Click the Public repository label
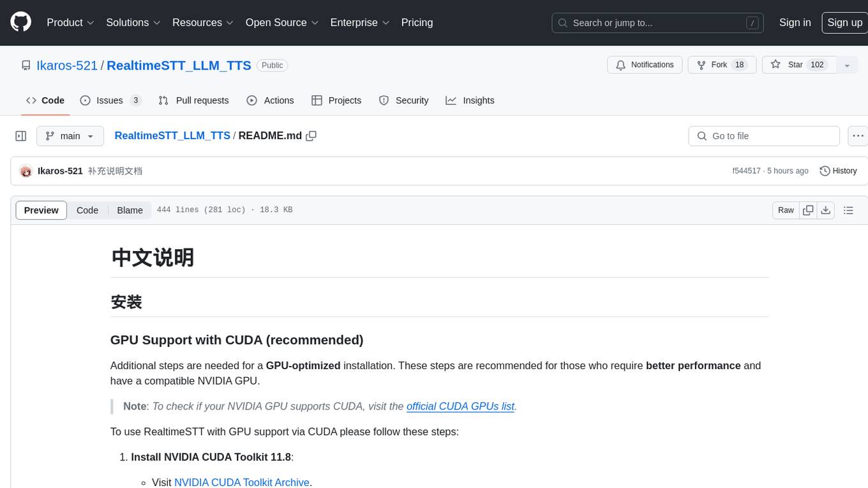868x488 pixels. pyautogui.click(x=273, y=65)
